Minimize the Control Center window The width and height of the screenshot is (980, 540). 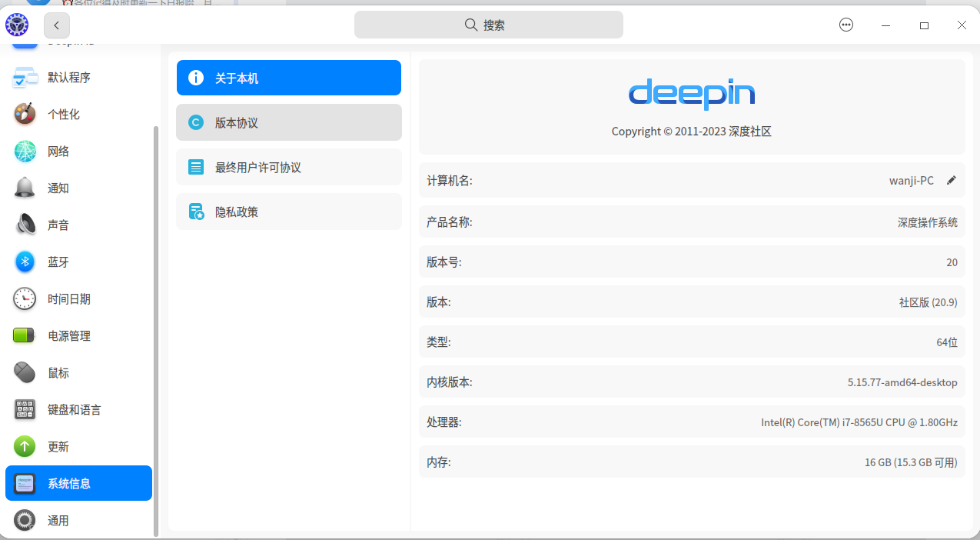[886, 25]
